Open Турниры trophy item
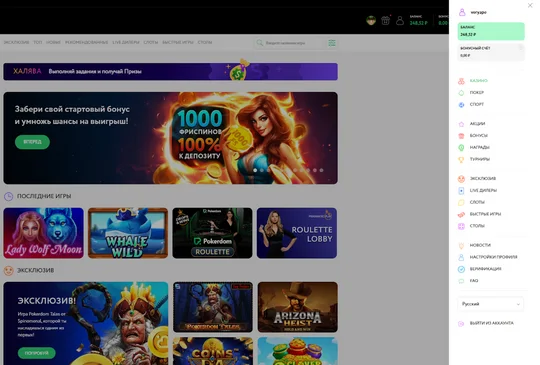This screenshot has height=365, width=540. click(x=479, y=159)
